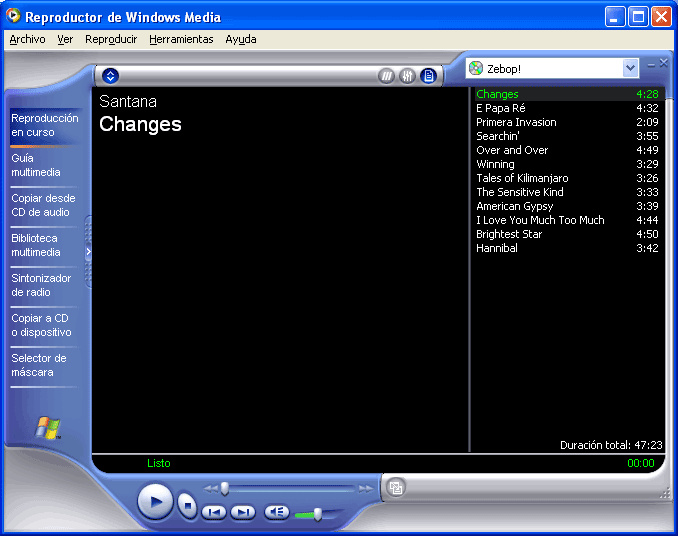Click the fast forward arrows on the seek bar
The image size is (678, 536).
click(x=366, y=488)
